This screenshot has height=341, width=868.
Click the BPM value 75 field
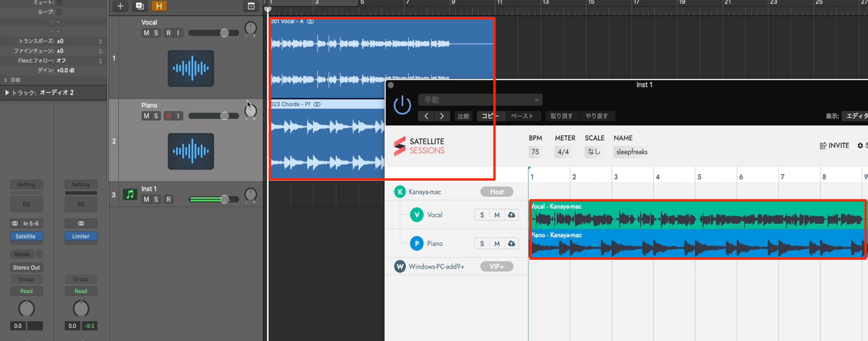535,152
